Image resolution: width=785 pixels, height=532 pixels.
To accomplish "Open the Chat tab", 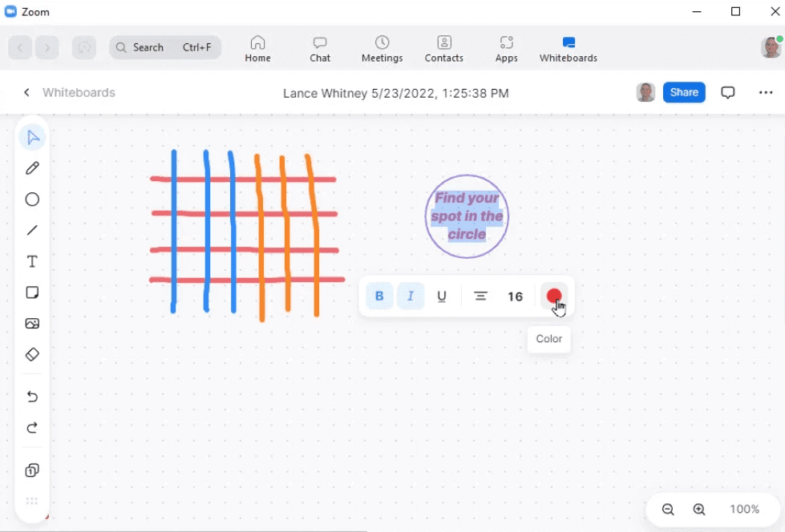I will (x=320, y=49).
